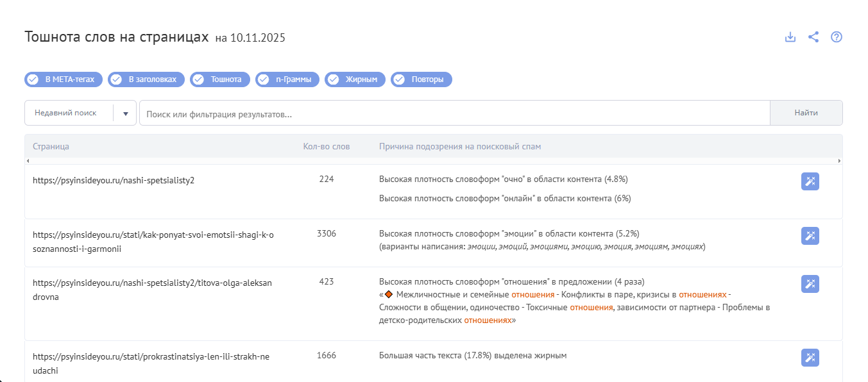Toggle the "В META-тегах" filter chip
This screenshot has height=382, width=868.
tap(64, 79)
